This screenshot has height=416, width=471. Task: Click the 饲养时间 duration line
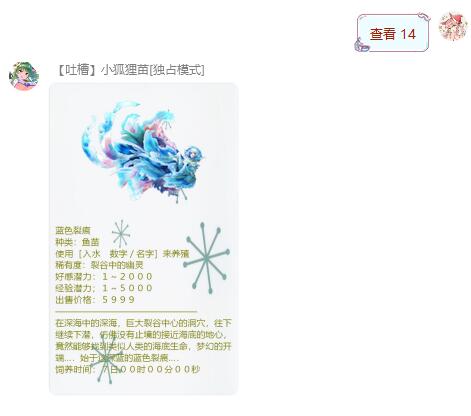[x=128, y=369]
